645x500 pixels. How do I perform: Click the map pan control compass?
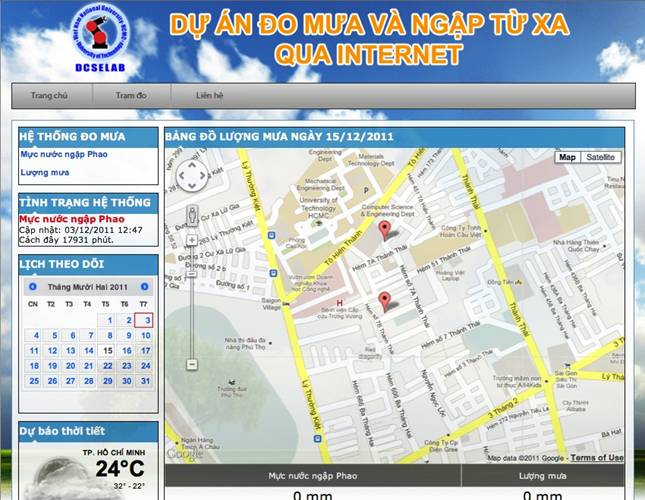click(191, 179)
